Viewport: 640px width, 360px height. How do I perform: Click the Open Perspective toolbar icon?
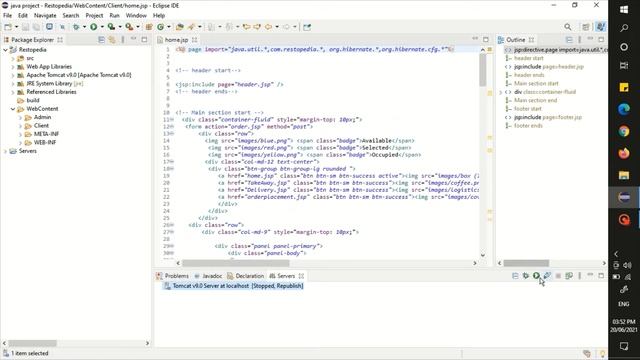pos(586,27)
